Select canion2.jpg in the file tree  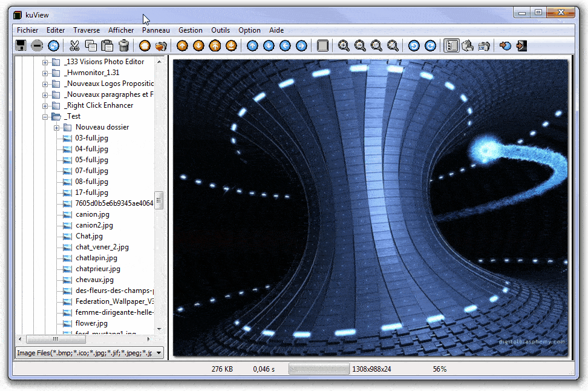pos(94,225)
